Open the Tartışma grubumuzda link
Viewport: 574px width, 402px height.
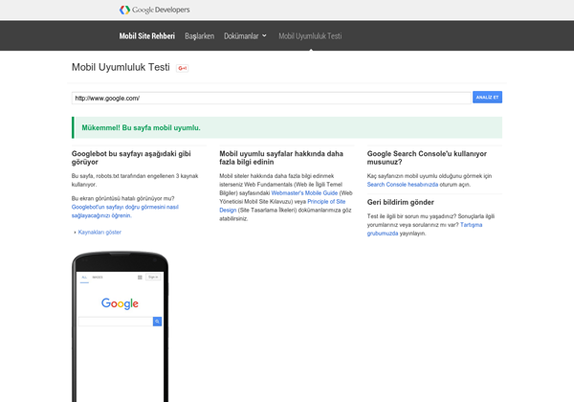click(425, 229)
